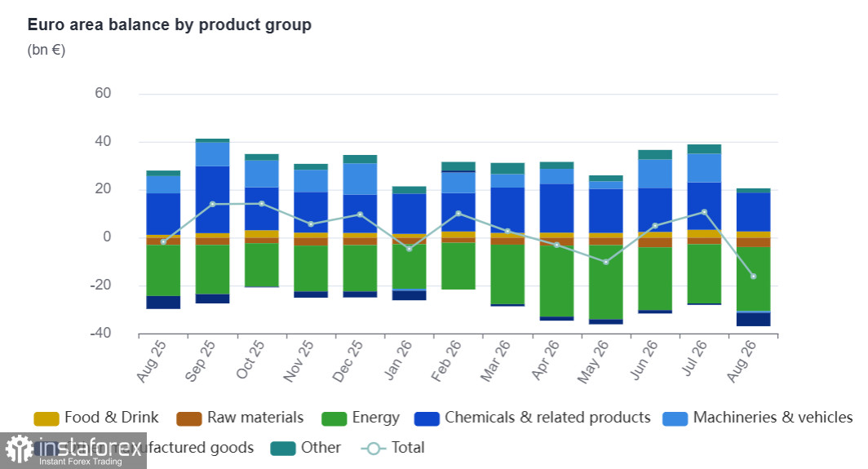Click the teal Other legend swatch
This screenshot has height=469, width=868.
point(283,449)
